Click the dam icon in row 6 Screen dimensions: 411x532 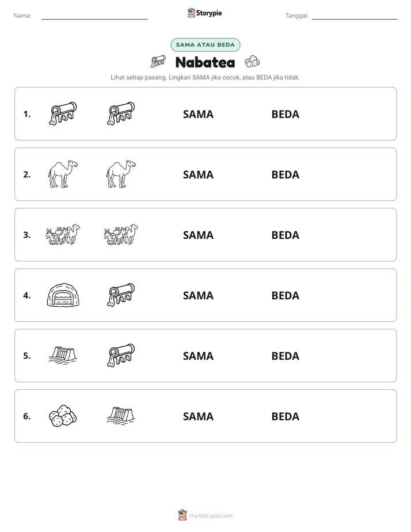coord(121,416)
